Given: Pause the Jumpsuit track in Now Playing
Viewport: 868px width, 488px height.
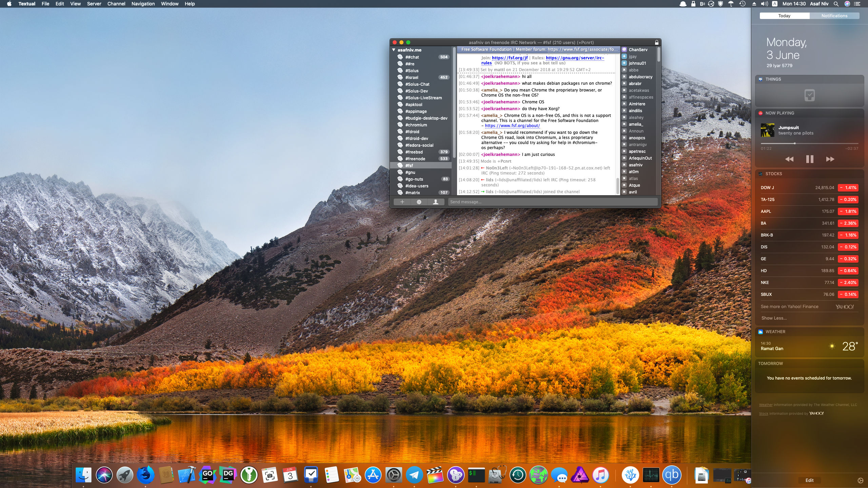Looking at the screenshot, I should [810, 159].
